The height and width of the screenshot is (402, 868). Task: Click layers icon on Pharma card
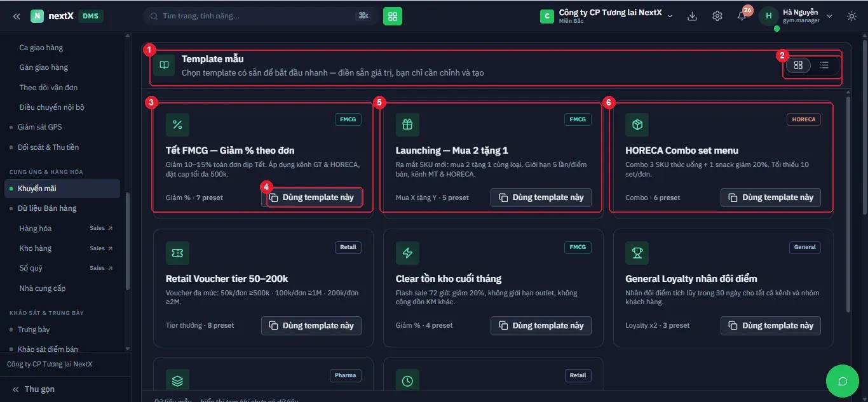click(177, 381)
